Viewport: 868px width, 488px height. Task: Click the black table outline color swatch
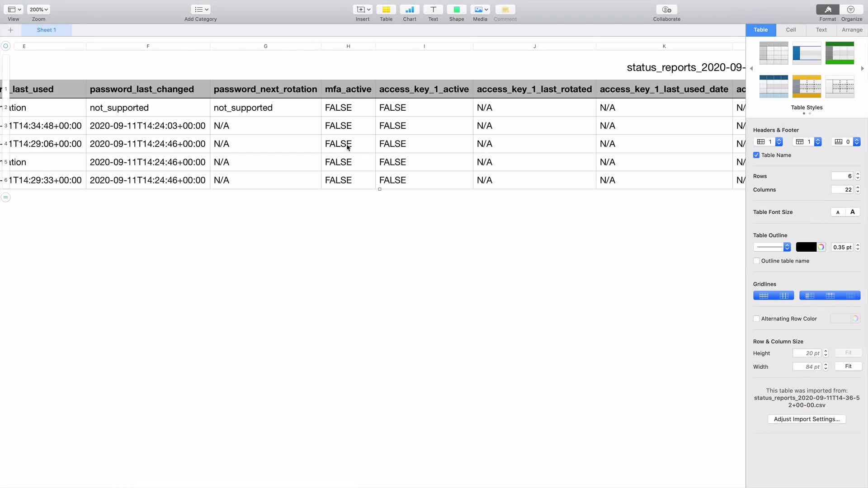[x=806, y=247]
